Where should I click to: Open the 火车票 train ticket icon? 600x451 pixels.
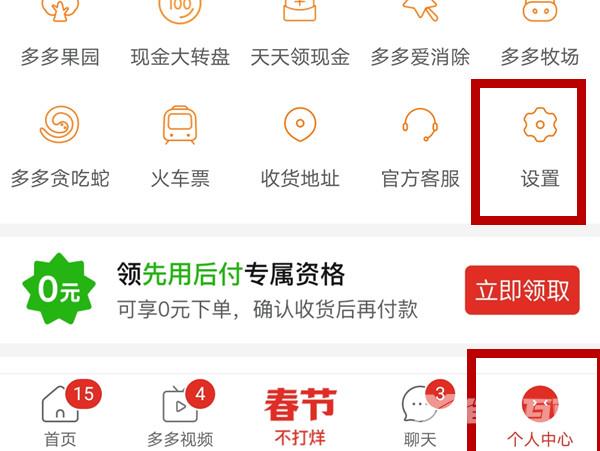click(180, 125)
